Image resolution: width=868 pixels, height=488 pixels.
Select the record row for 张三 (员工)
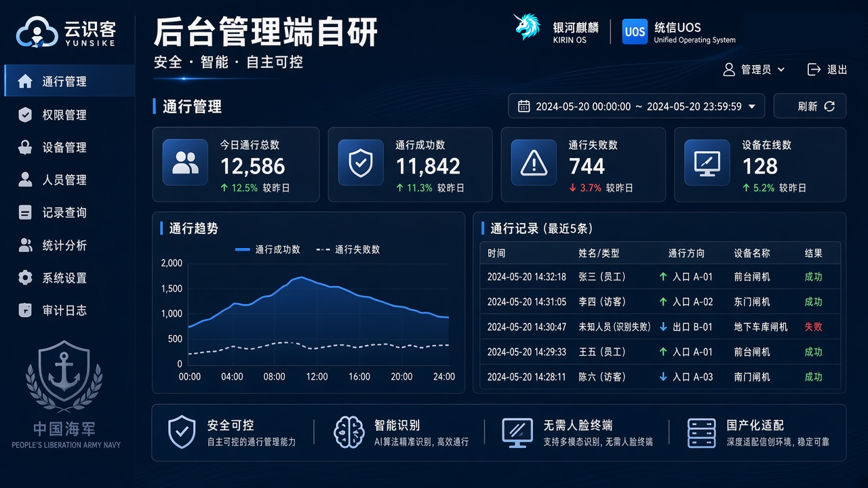(x=660, y=277)
